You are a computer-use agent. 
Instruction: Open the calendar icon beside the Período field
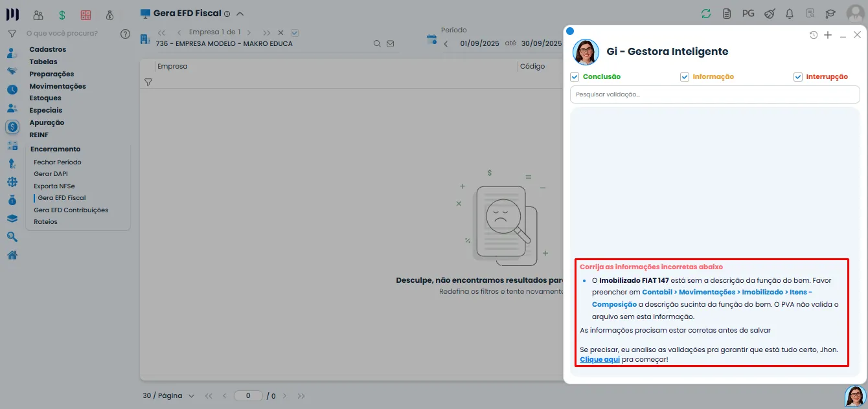pyautogui.click(x=431, y=38)
